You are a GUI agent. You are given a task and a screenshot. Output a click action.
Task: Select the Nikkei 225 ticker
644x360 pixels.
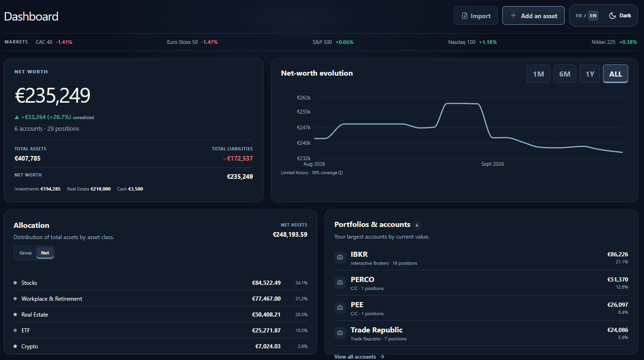pos(614,42)
